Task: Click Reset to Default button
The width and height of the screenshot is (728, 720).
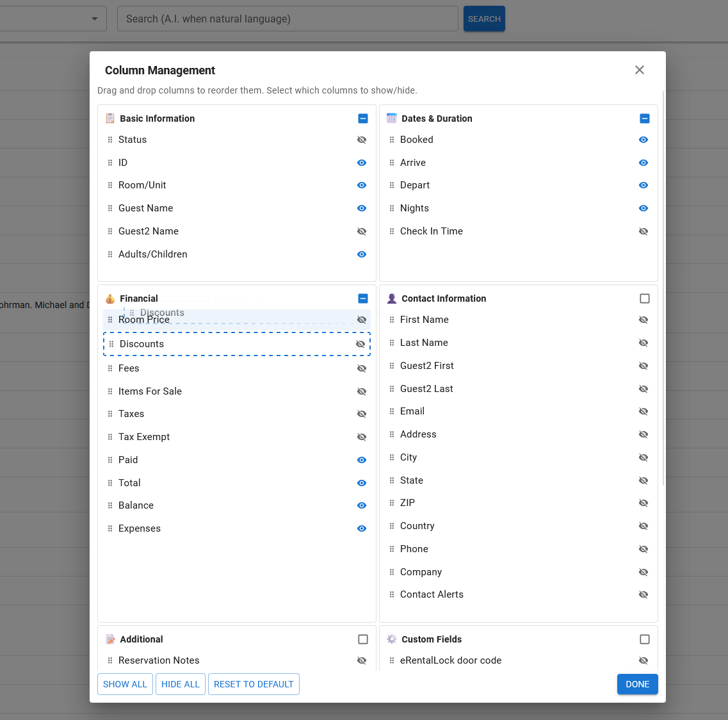Action: pyautogui.click(x=254, y=684)
